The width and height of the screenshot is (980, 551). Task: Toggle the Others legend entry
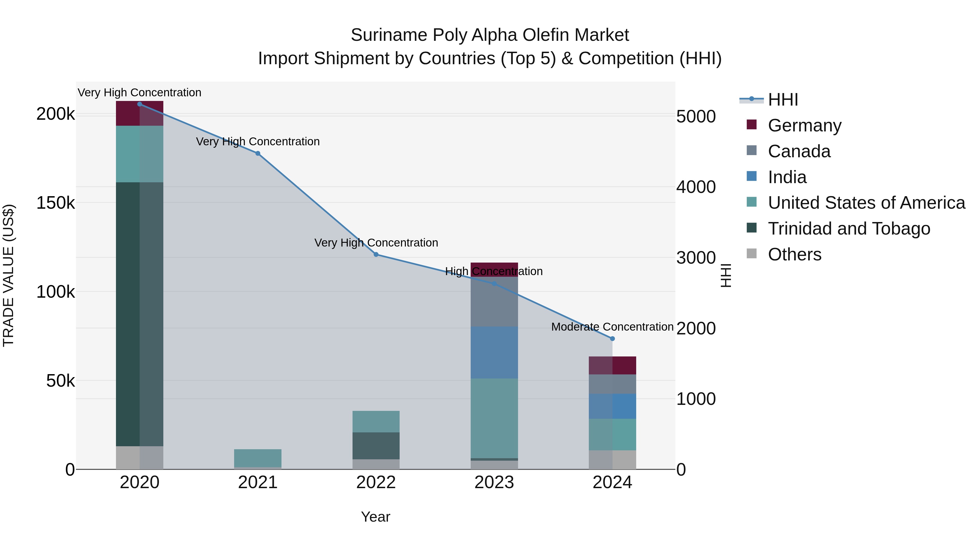point(784,254)
